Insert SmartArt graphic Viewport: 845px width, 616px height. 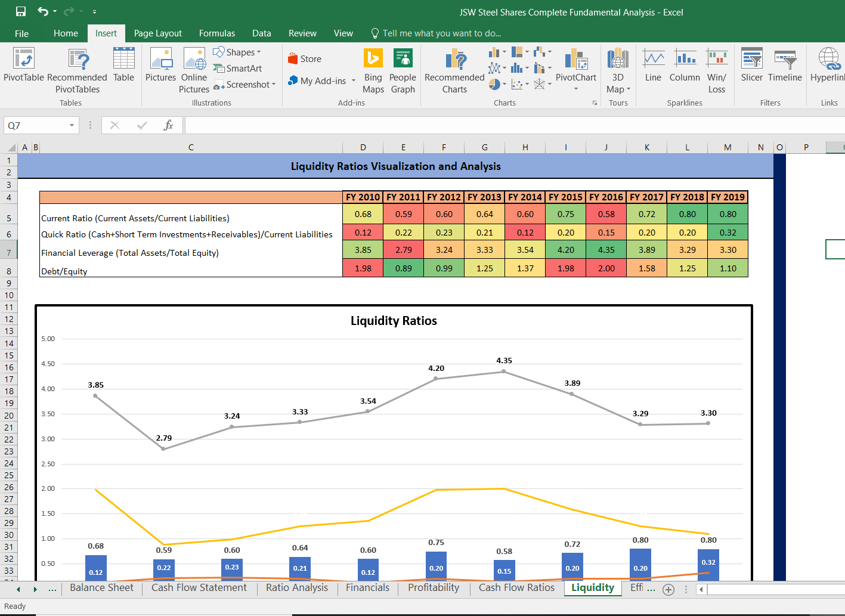coord(238,69)
